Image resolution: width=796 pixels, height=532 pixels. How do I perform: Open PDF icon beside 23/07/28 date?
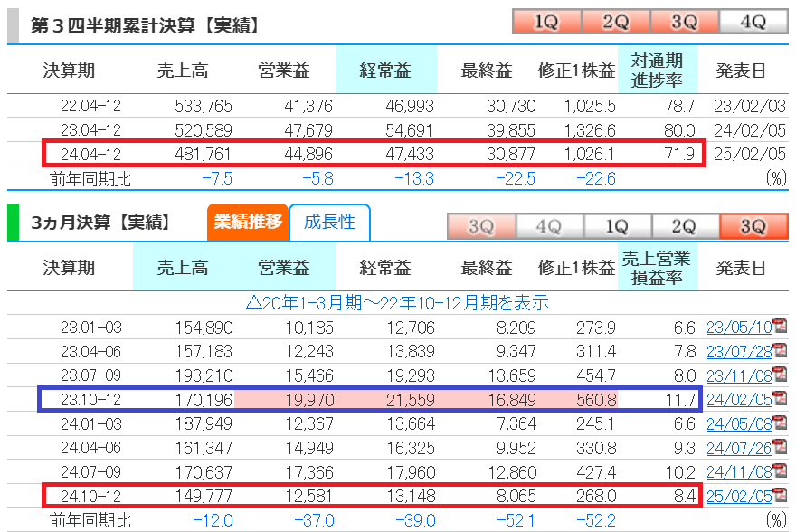[x=780, y=350]
